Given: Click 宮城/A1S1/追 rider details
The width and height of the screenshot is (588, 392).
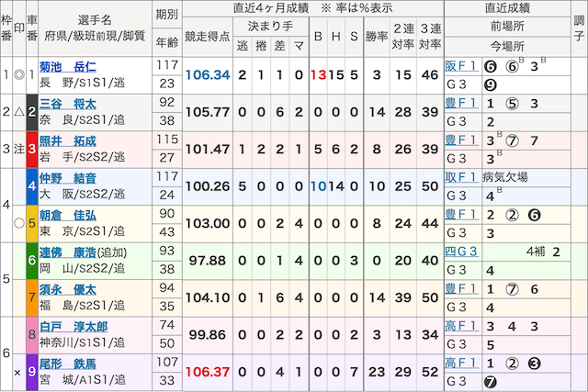Looking at the screenshot, I should [x=83, y=380].
